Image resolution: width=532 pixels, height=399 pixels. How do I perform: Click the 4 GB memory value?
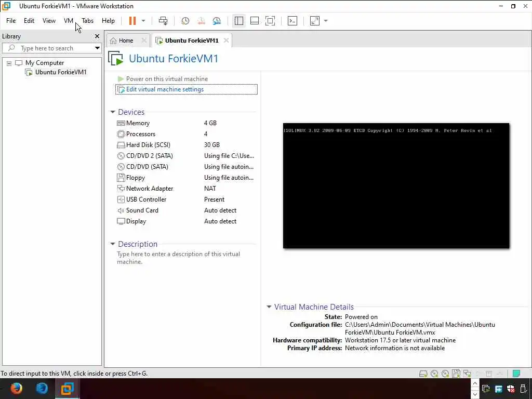tap(210, 123)
